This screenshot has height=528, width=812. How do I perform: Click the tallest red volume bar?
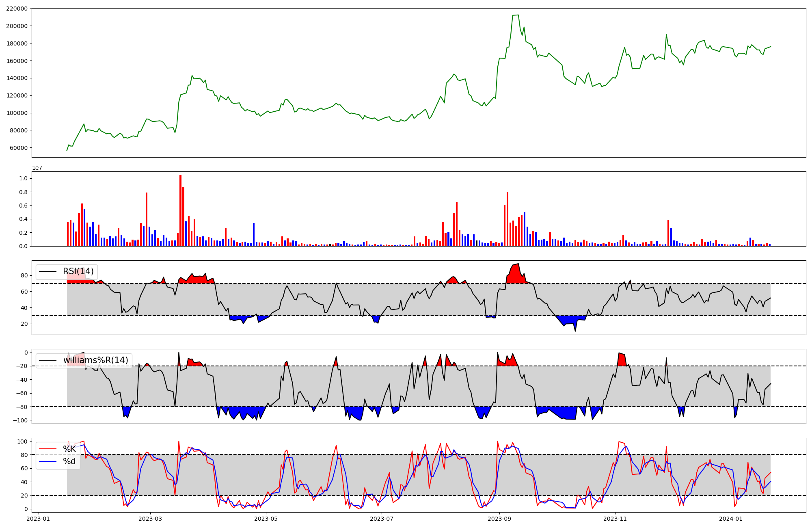pyautogui.click(x=180, y=211)
